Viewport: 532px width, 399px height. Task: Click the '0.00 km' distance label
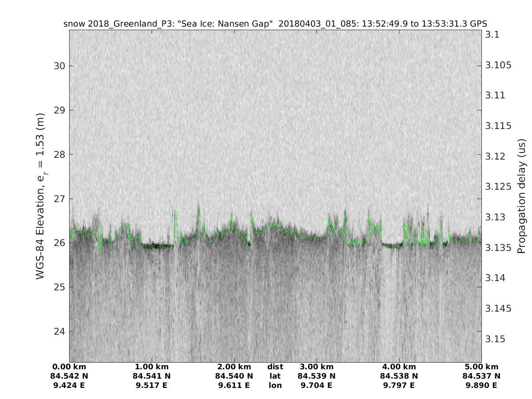[x=69, y=367]
